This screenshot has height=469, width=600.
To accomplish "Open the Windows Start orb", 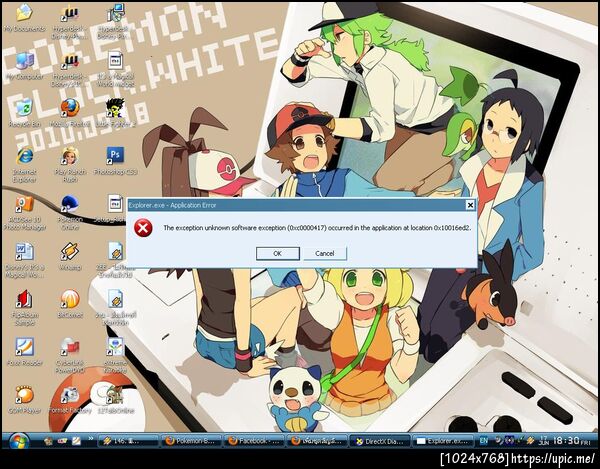I will click(x=18, y=441).
